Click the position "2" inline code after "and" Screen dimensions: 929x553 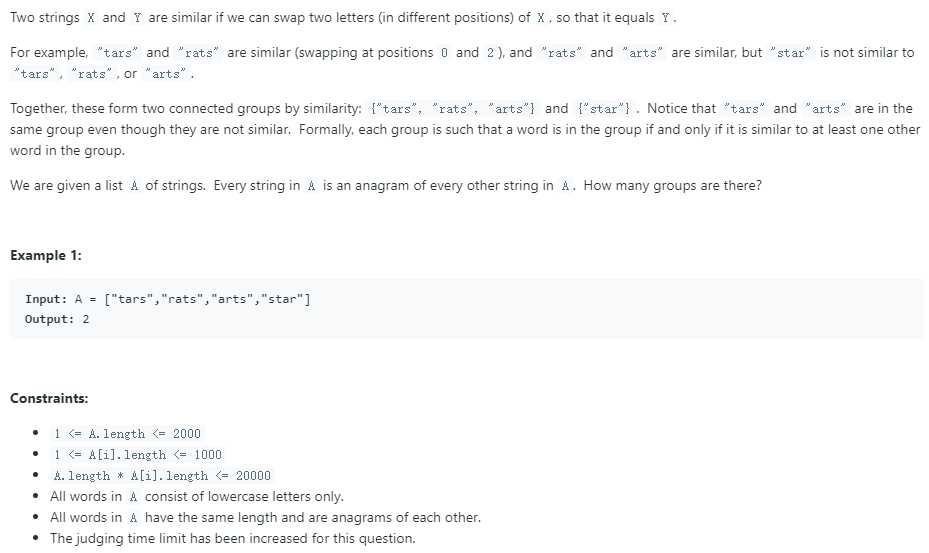click(x=493, y=52)
